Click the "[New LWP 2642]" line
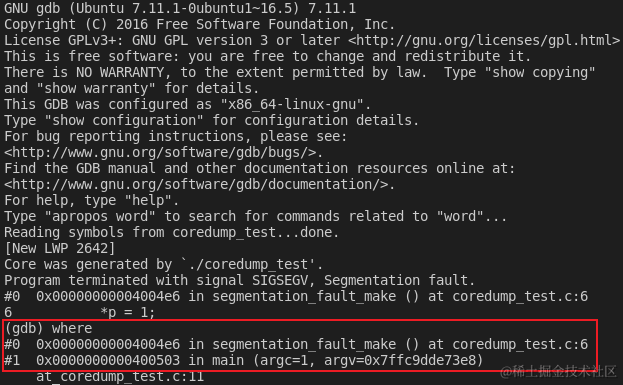Viewport: 623px width, 385px height. tap(60, 248)
